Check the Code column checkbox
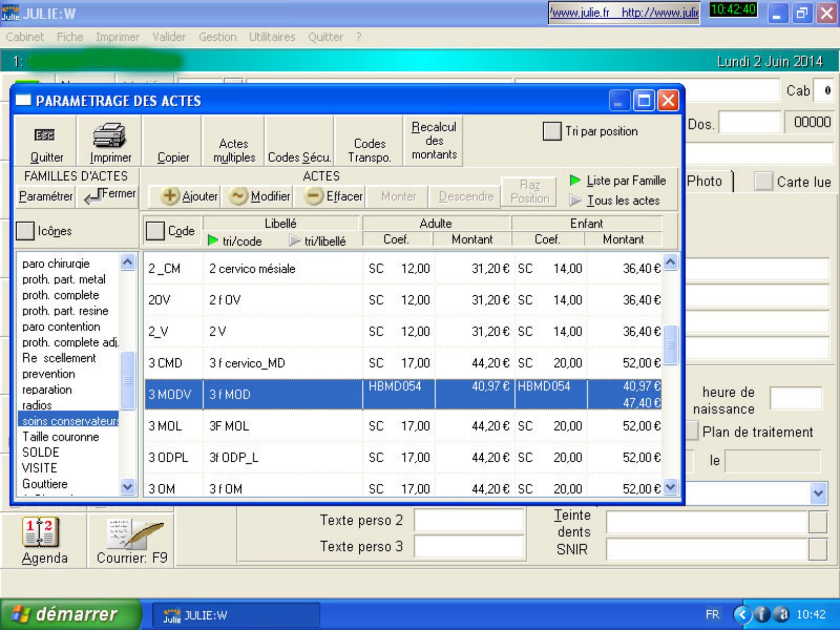840x630 pixels. 155,231
